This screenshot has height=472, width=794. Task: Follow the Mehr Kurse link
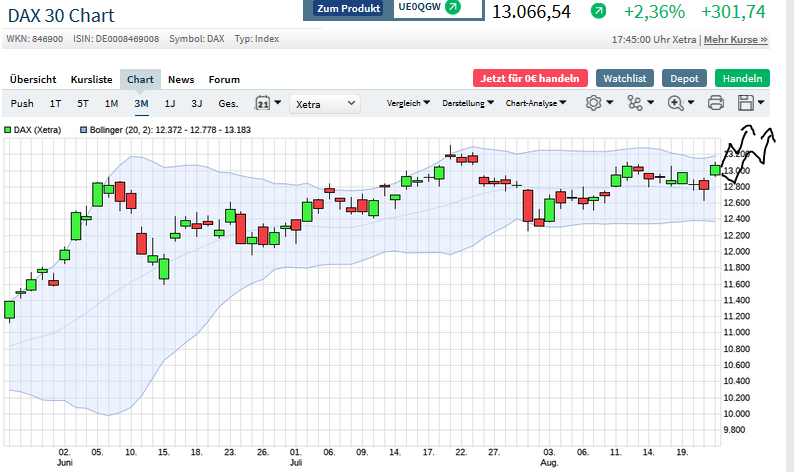click(x=736, y=40)
